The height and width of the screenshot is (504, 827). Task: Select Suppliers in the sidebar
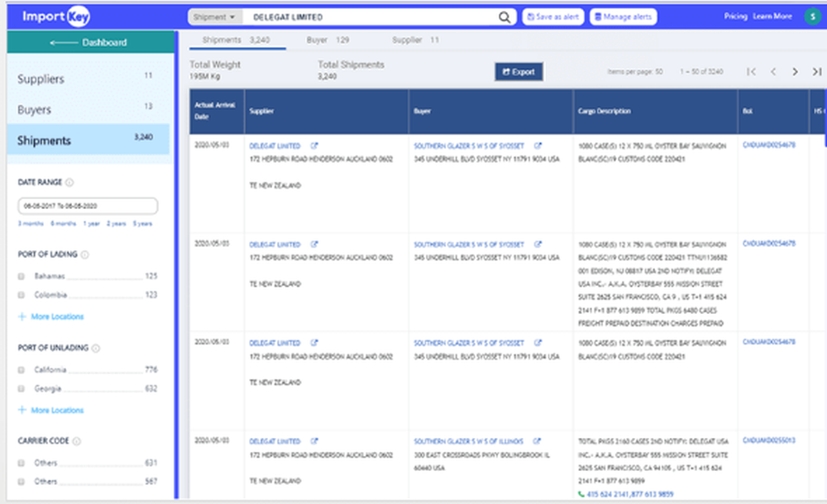88,78
